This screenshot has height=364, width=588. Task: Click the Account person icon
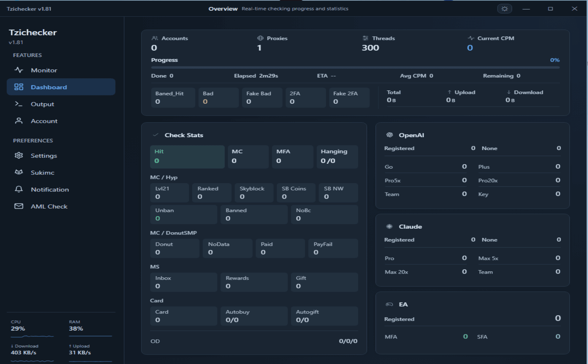tap(19, 120)
